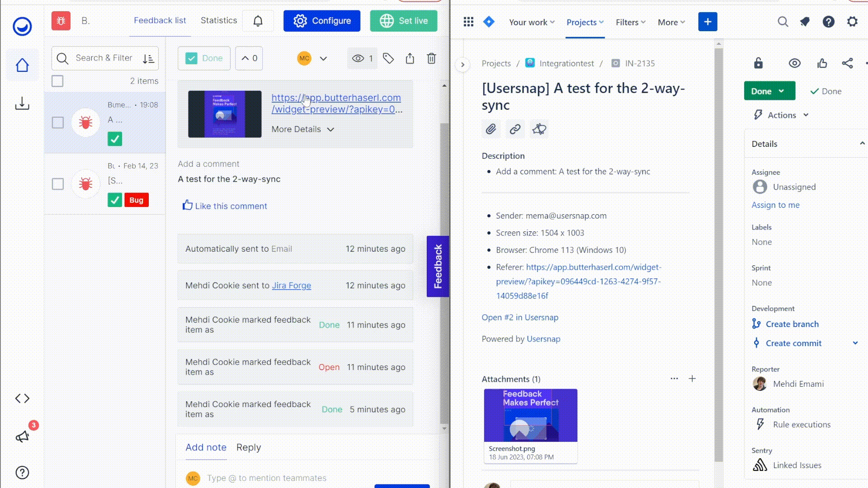This screenshot has width=868, height=488.
Task: Toggle watch on the Jira issue
Action: (x=794, y=63)
